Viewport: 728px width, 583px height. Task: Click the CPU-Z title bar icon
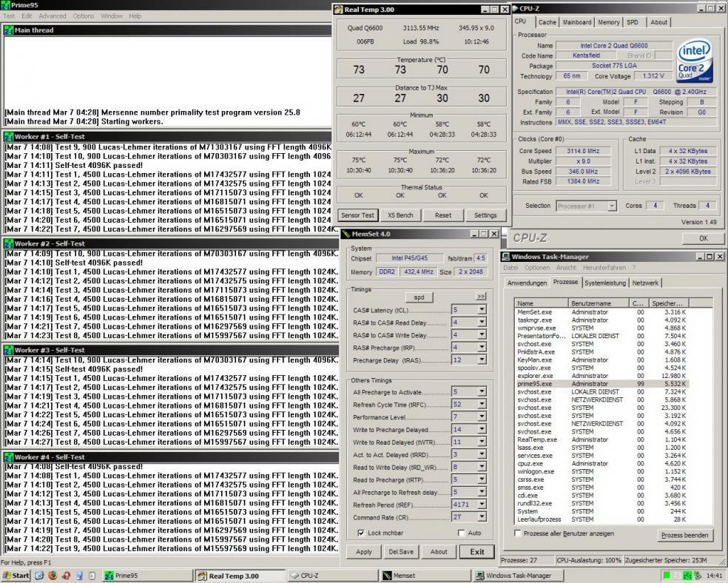(515, 8)
